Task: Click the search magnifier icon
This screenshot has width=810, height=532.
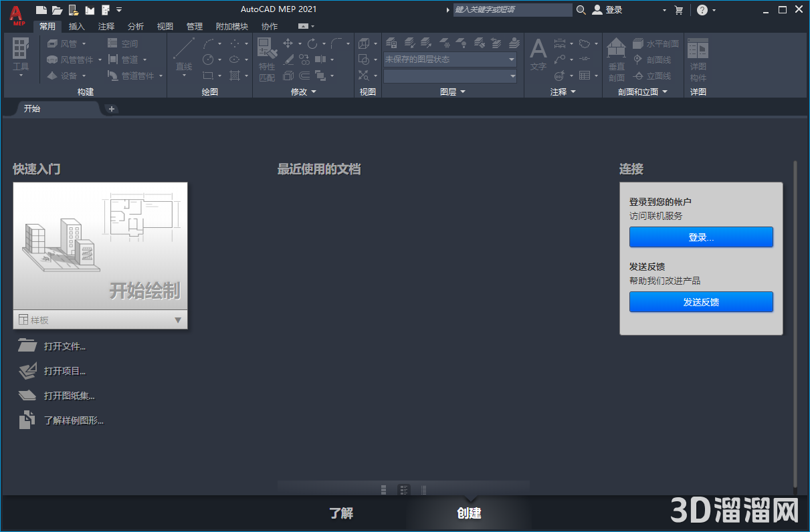Action: point(581,10)
